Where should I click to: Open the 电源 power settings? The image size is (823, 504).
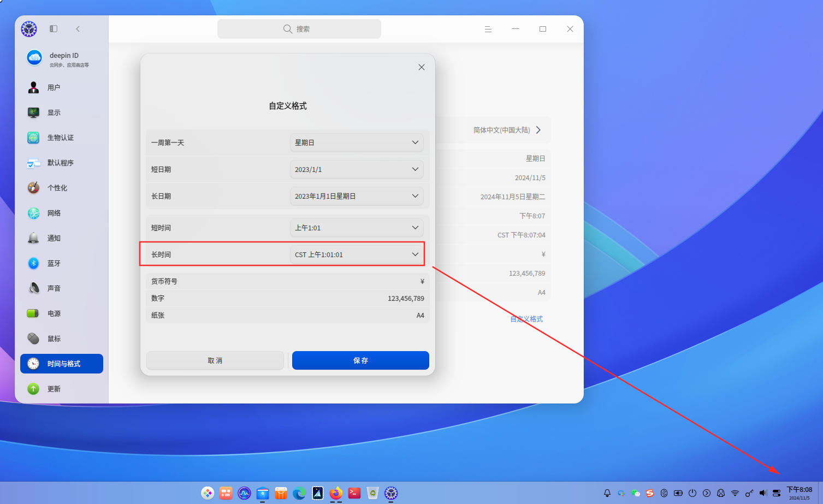coord(62,313)
